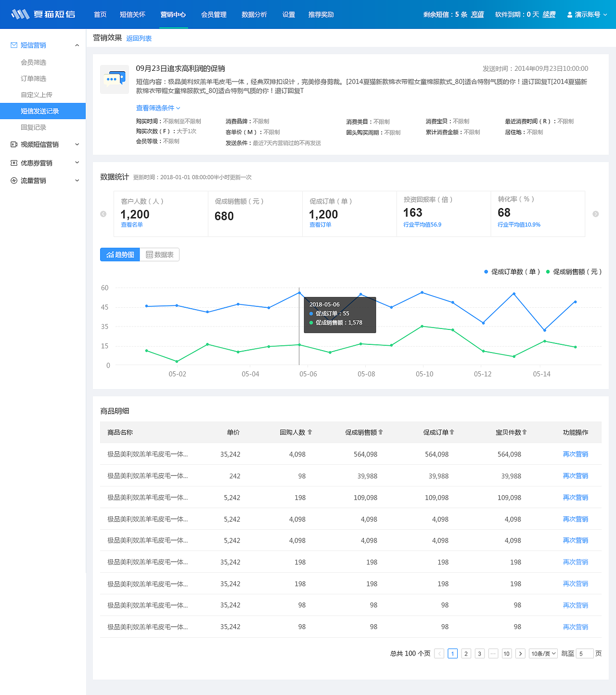Image resolution: width=616 pixels, height=695 pixels.
Task: Click 再次营销 on the first product row
Action: pos(575,454)
